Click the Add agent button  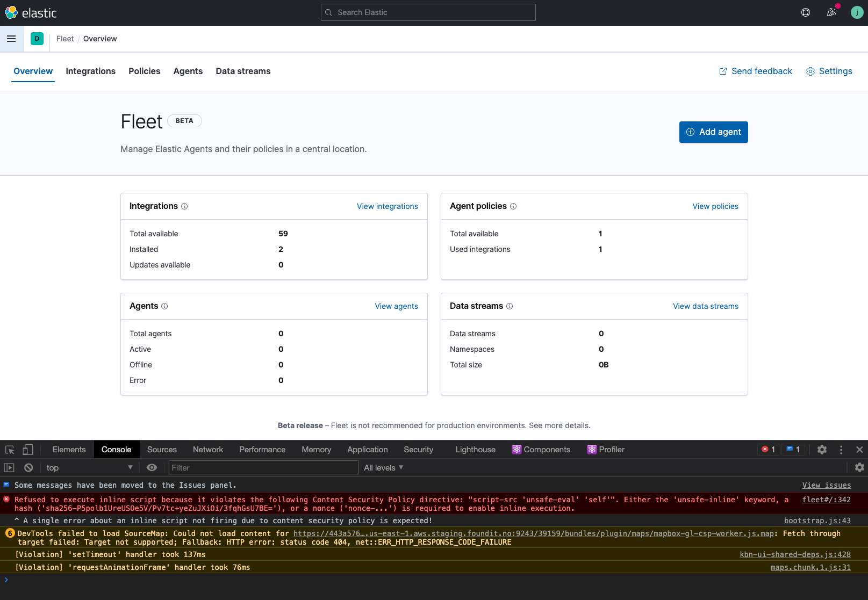(713, 132)
